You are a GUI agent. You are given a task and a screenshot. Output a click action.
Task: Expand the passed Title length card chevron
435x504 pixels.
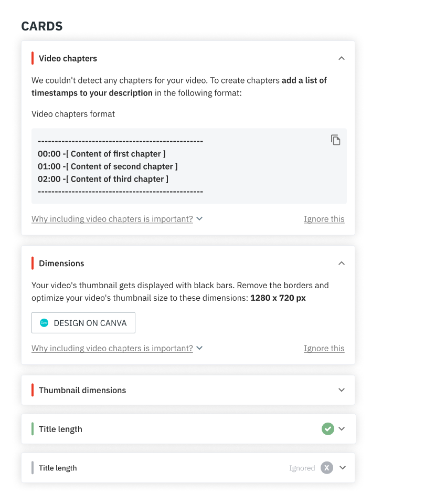[342, 429]
